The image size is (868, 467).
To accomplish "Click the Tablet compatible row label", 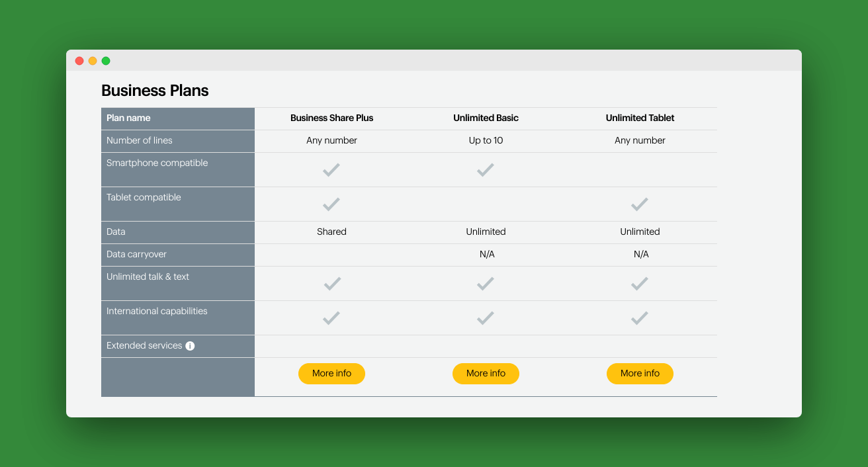I will [x=144, y=198].
